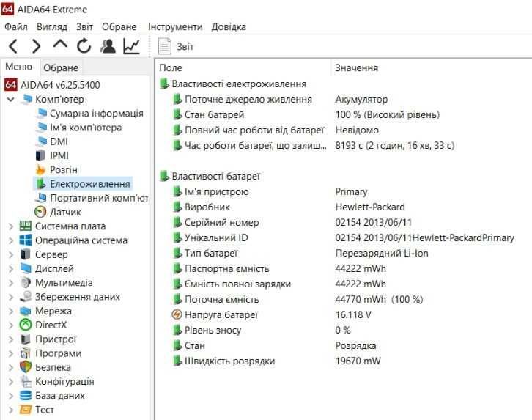Click the Конфігурація settings icon

coord(26,381)
